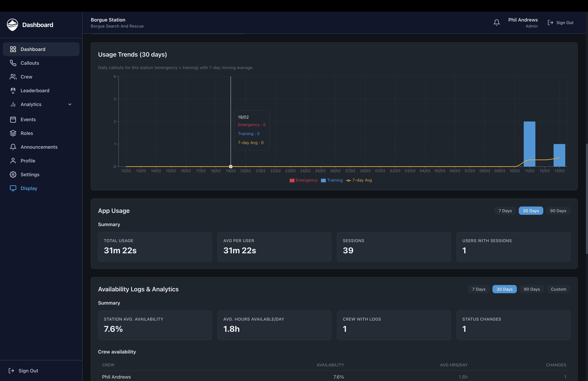Click the tall Training bar on 11/03
The image size is (588, 381).
pyautogui.click(x=529, y=143)
